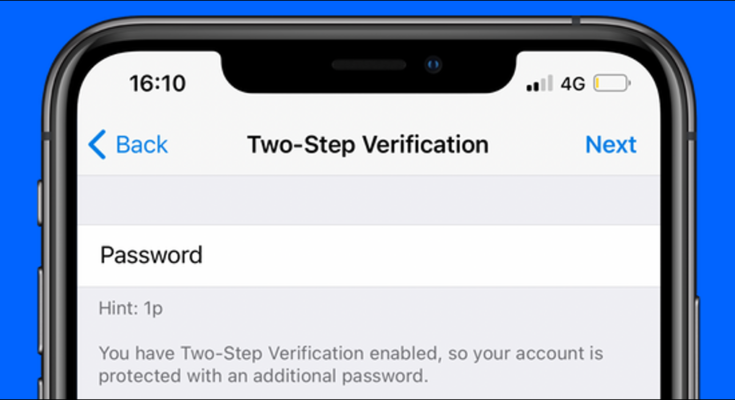Click the power button on right edge

click(x=697, y=347)
